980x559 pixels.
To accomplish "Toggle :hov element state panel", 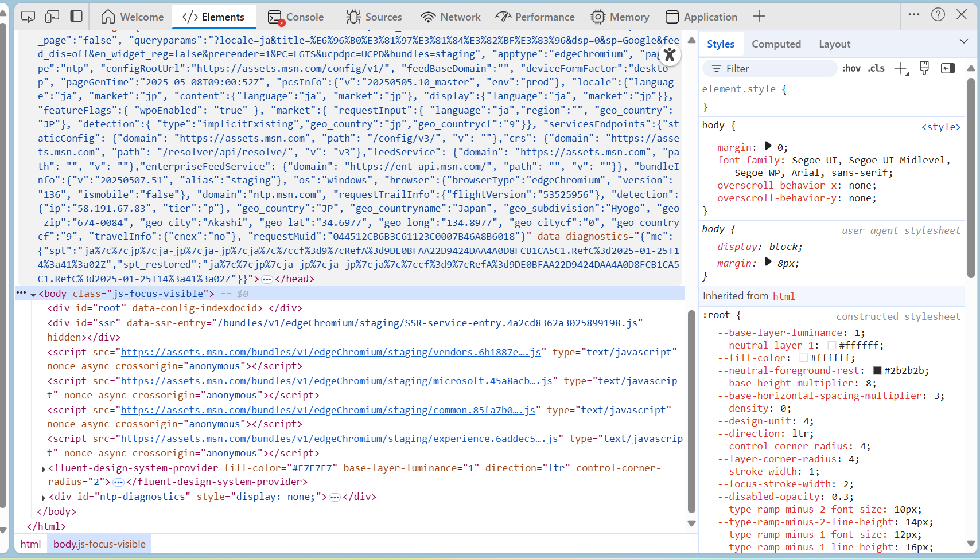I will pos(851,68).
